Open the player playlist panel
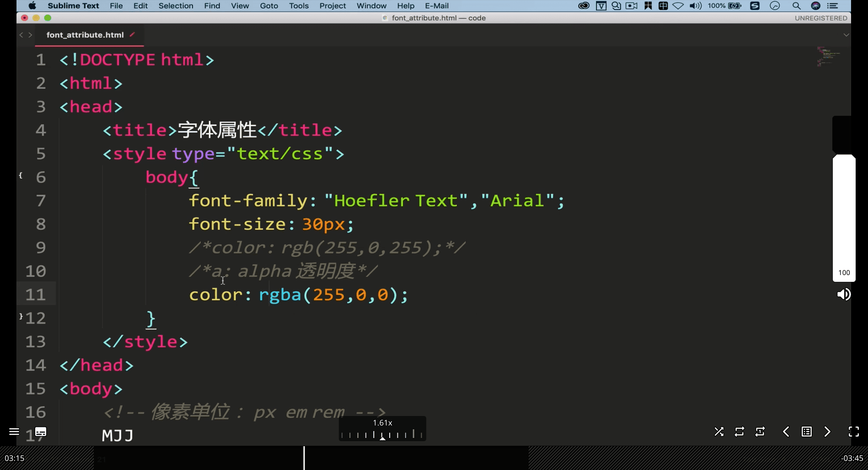 point(807,432)
